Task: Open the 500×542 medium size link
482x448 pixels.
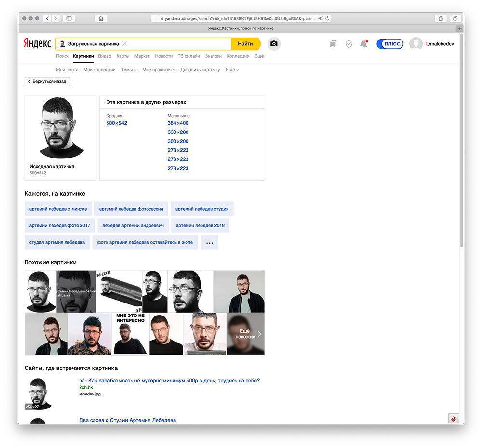Action: pyautogui.click(x=117, y=123)
